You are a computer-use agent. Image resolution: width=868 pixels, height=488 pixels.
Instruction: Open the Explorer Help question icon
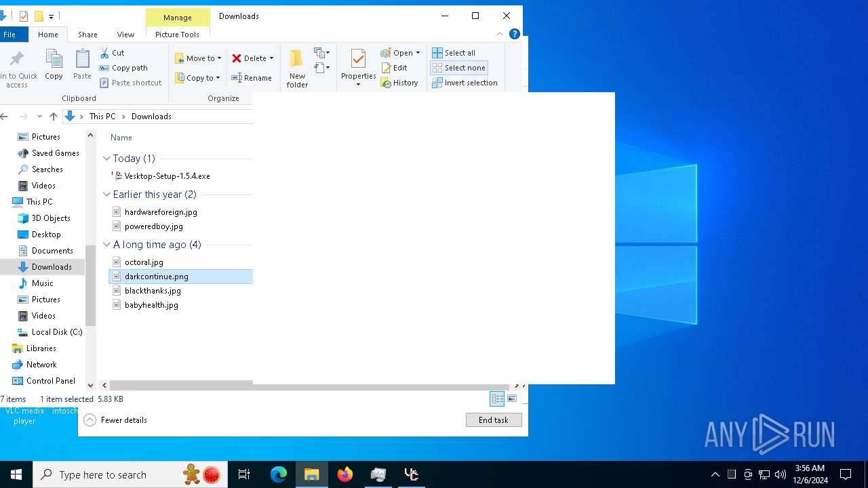pyautogui.click(x=515, y=34)
